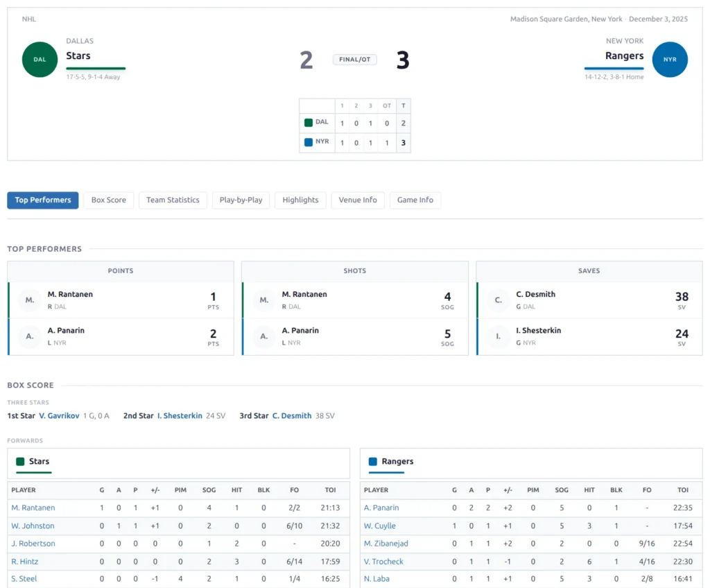This screenshot has height=588, width=710.
Task: Open M. Zibanejad player link
Action: coord(386,544)
